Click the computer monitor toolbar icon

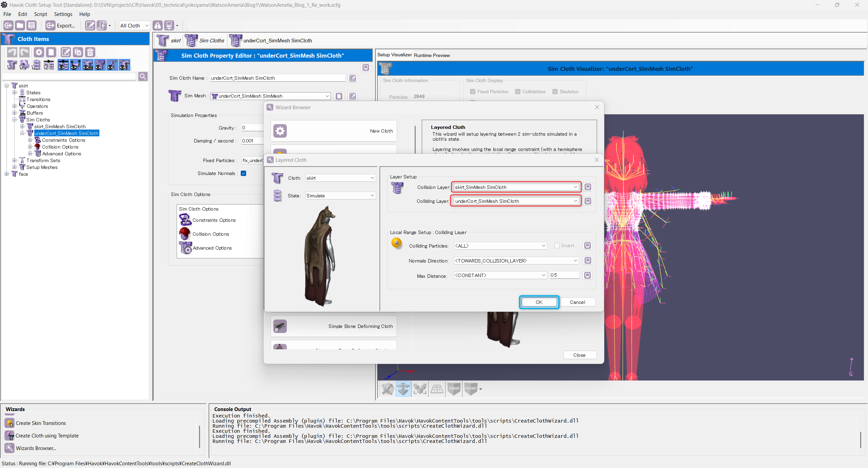click(x=169, y=25)
